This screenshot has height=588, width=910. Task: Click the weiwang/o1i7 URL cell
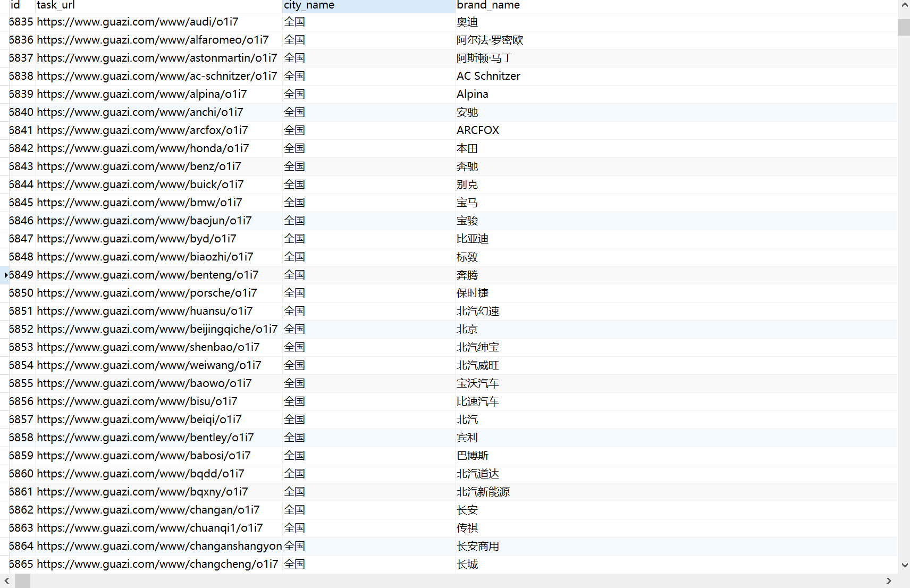tap(158, 365)
